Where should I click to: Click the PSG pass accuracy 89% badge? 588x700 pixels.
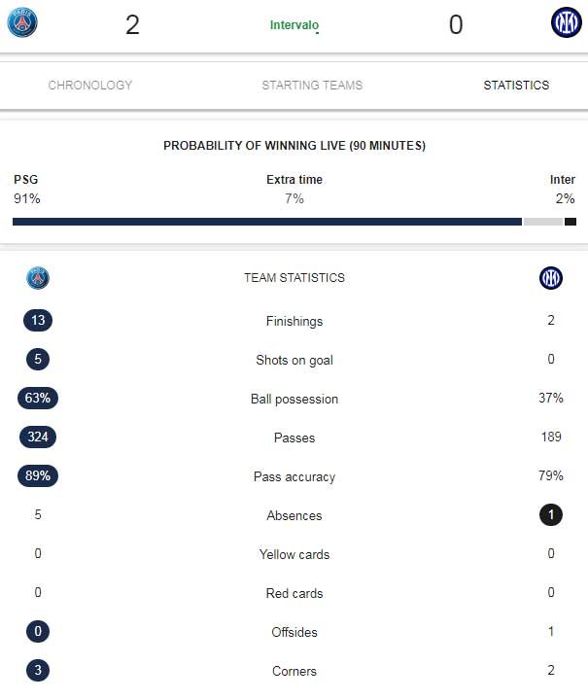(38, 475)
